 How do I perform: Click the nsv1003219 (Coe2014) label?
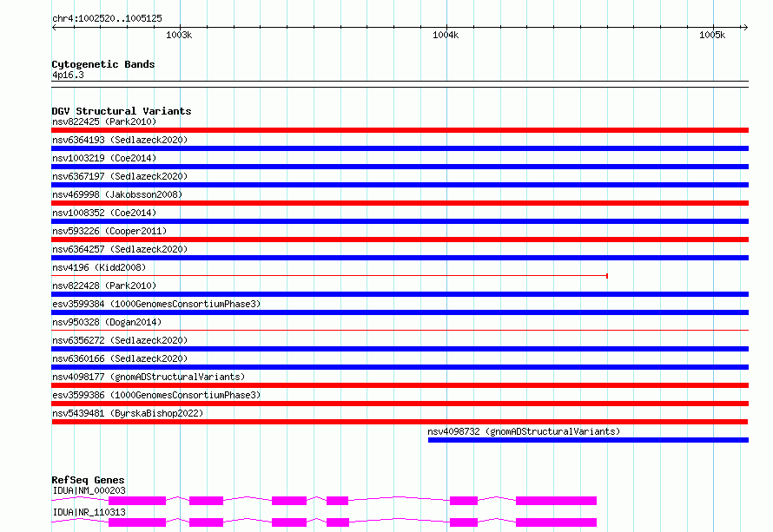coord(104,158)
